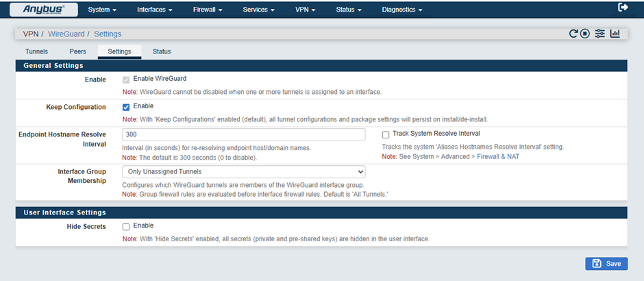
Task: Restart the WireGuard service with the reload icon
Action: point(573,34)
